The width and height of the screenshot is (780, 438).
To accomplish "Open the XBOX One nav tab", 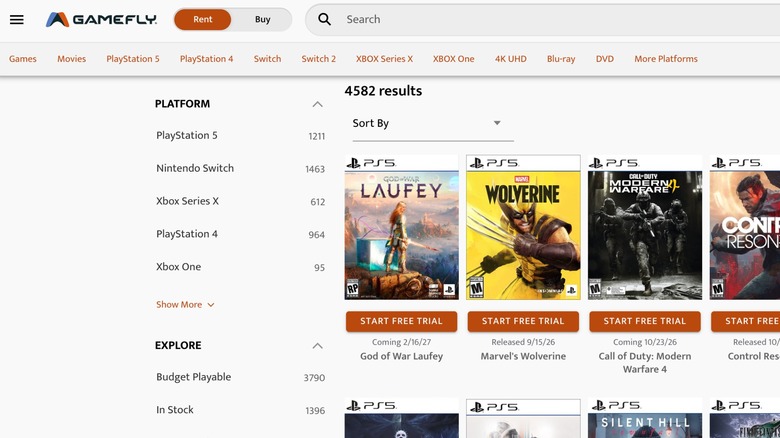I will 454,59.
